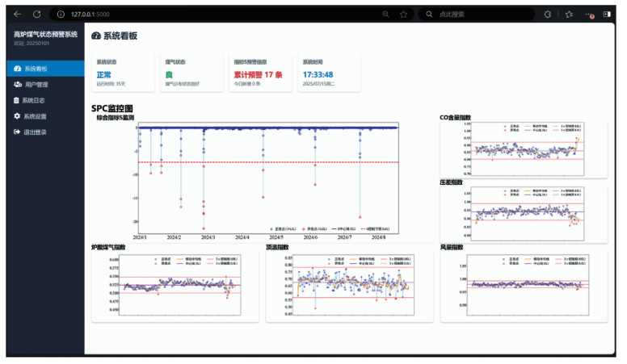The width and height of the screenshot is (627, 364).
Task: Click the 用户管理 users icon in sidebar
Action: point(18,84)
